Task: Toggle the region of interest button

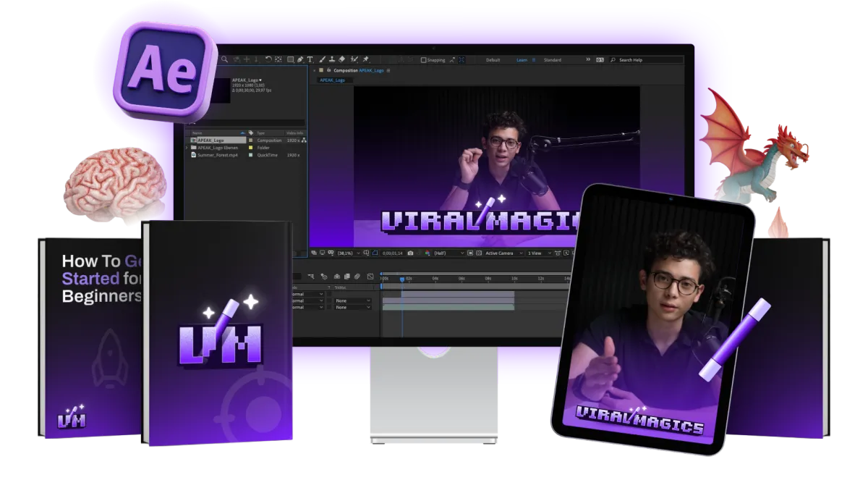Action: [470, 253]
